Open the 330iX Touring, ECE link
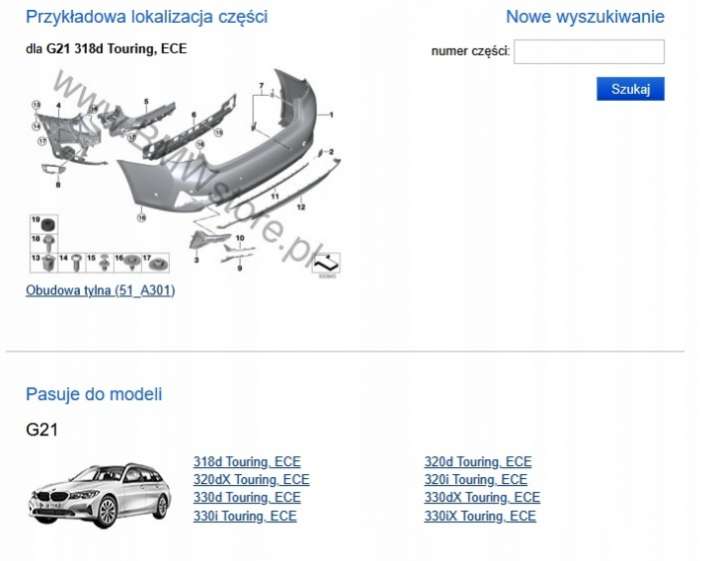This screenshot has width=719, height=561. (x=480, y=516)
